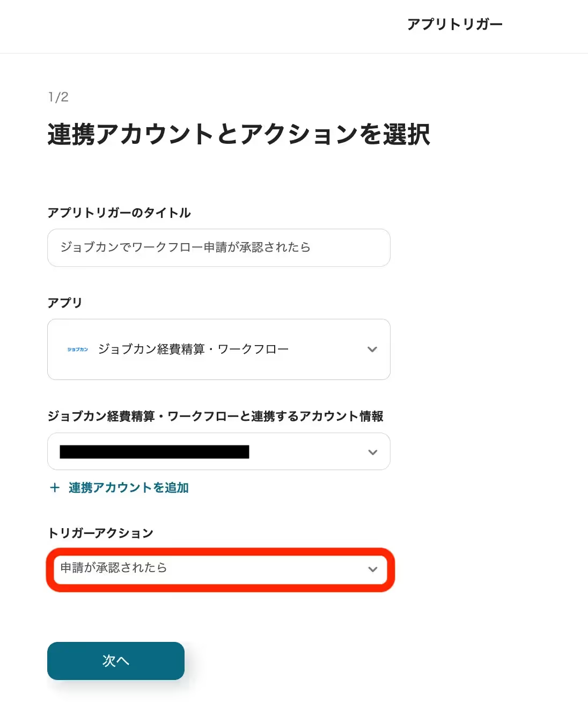This screenshot has width=588, height=702.
Task: Click the 1/2 step indicator
Action: [58, 97]
